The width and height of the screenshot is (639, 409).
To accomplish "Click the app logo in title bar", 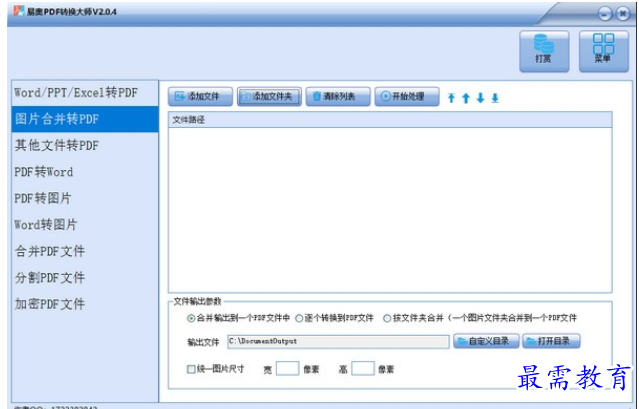I will [18, 11].
